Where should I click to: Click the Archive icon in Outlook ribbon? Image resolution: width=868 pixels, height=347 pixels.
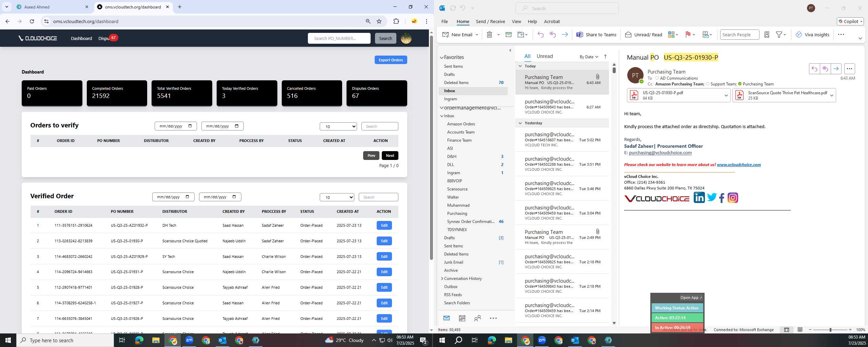click(508, 35)
